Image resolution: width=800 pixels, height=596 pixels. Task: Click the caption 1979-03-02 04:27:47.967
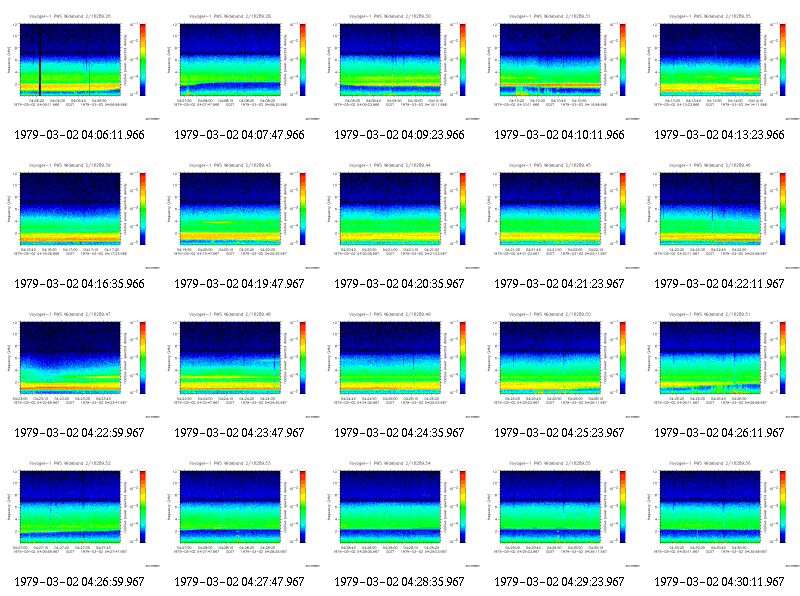click(x=239, y=582)
